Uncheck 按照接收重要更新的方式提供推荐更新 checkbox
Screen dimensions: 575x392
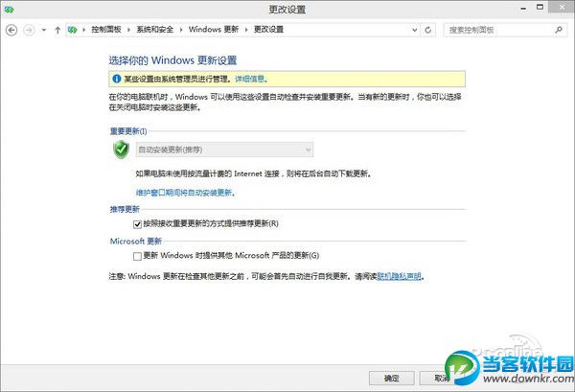(x=137, y=224)
